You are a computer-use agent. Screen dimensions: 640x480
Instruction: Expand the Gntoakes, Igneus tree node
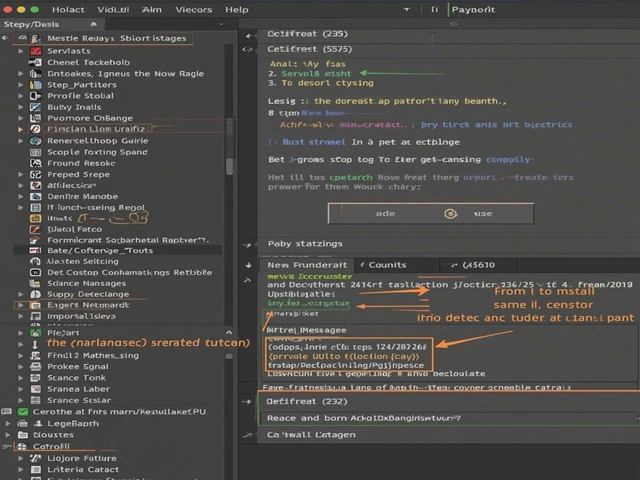pyautogui.click(x=20, y=73)
